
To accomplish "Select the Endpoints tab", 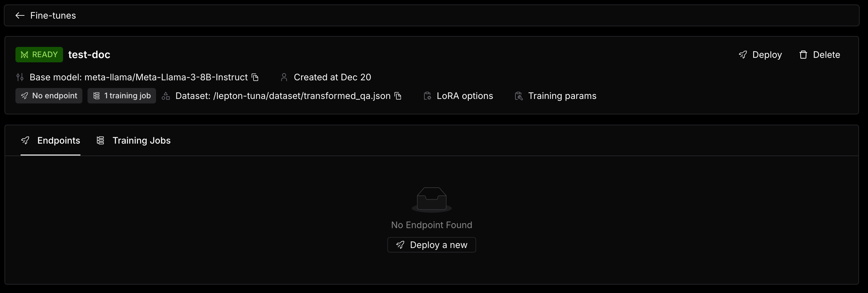I will pyautogui.click(x=51, y=140).
